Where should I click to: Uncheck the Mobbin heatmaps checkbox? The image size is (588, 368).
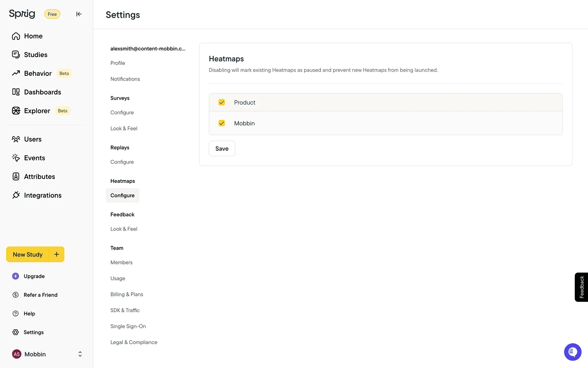[x=222, y=123]
